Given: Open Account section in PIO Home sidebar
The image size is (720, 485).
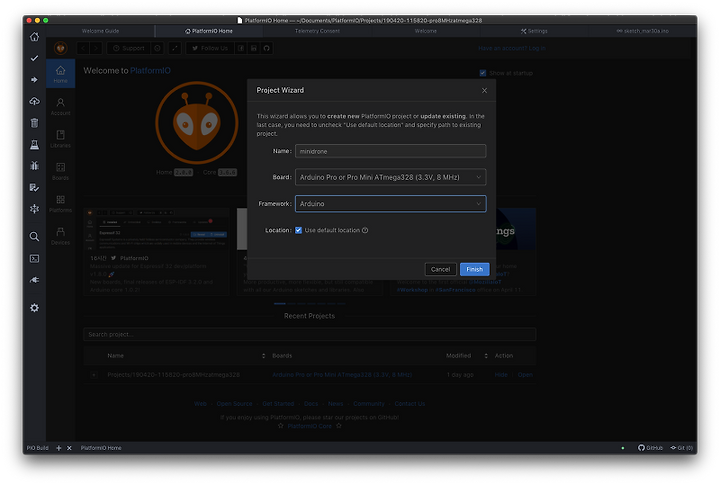Looking at the screenshot, I should [61, 107].
